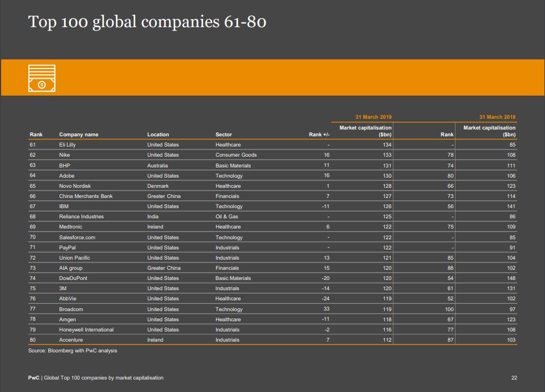Screen dimensions: 545x392
Task: Click rank change '-24' in AbbVie row
Action: coord(325,299)
